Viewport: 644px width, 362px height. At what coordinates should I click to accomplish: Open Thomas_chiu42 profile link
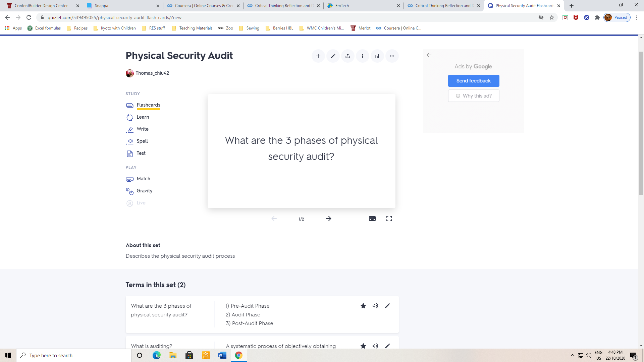pos(152,73)
